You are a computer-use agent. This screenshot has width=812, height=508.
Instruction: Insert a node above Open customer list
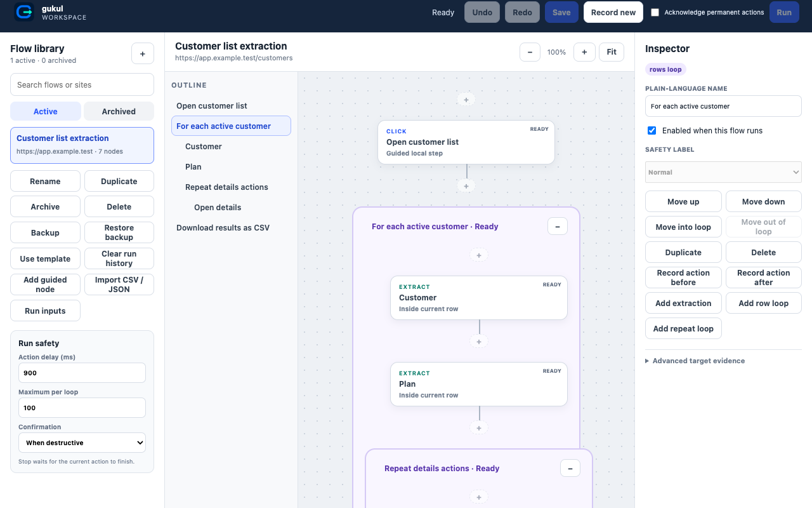[x=466, y=100]
